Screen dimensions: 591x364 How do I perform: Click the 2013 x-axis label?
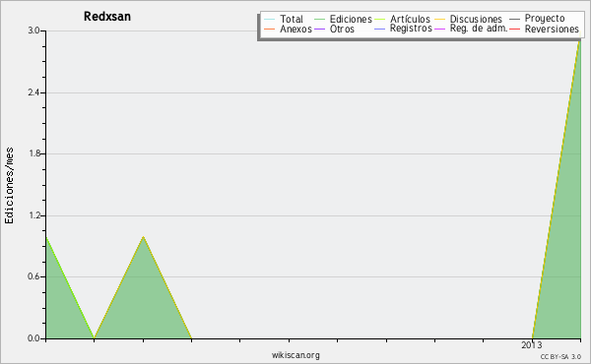(x=532, y=344)
